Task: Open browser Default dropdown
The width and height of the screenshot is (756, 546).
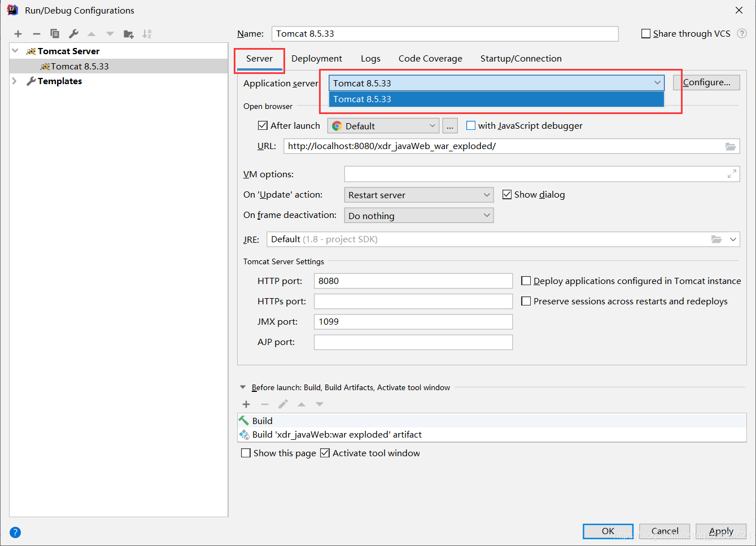Action: (x=383, y=126)
